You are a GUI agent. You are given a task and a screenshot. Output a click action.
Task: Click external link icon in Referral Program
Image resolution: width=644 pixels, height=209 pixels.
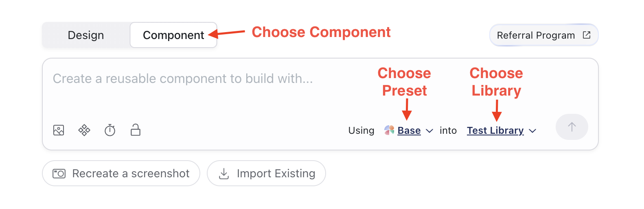coord(587,35)
